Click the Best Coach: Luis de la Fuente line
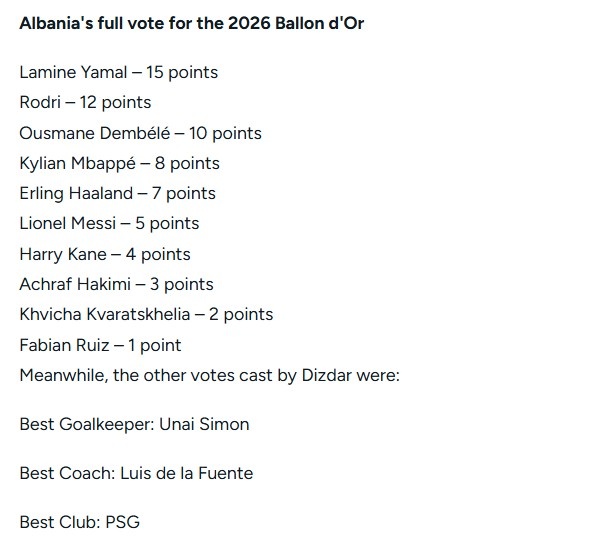 (x=136, y=473)
